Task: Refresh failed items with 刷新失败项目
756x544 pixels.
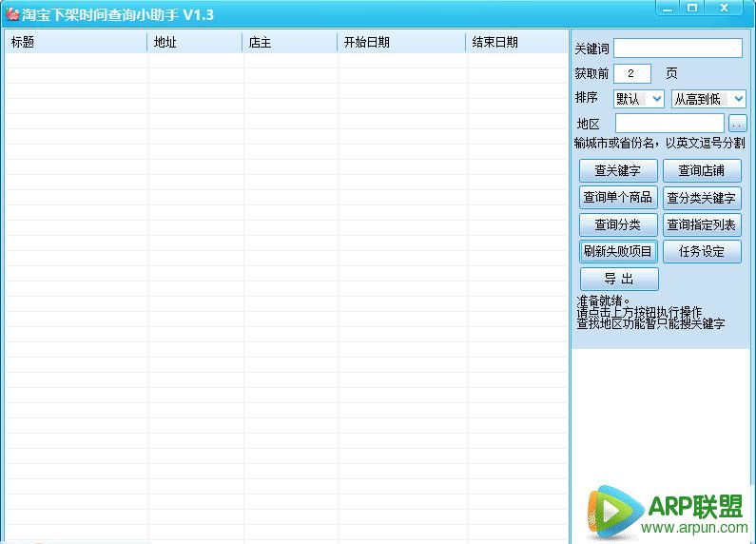Action: 617,252
